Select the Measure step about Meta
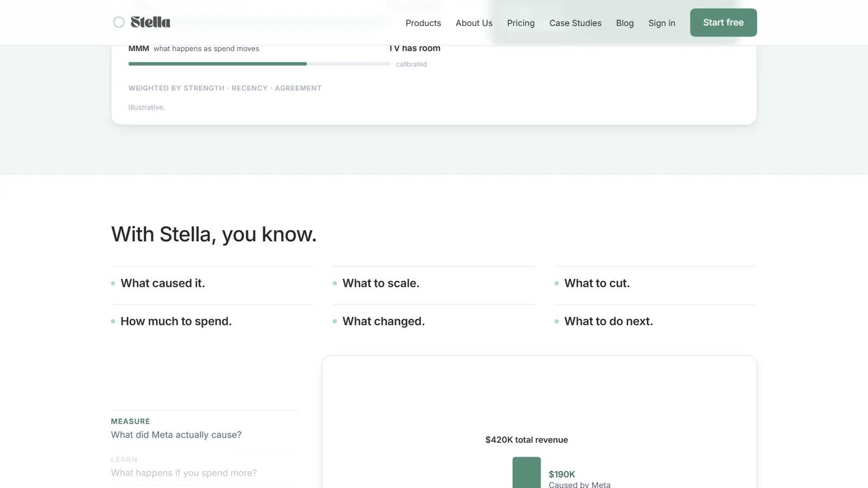Viewport: 868px width, 488px height. tap(204, 428)
